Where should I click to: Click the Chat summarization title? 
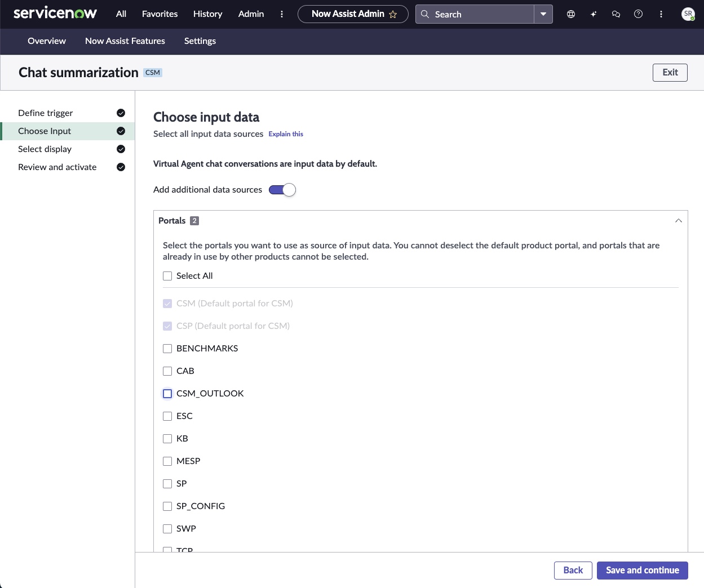click(x=78, y=73)
